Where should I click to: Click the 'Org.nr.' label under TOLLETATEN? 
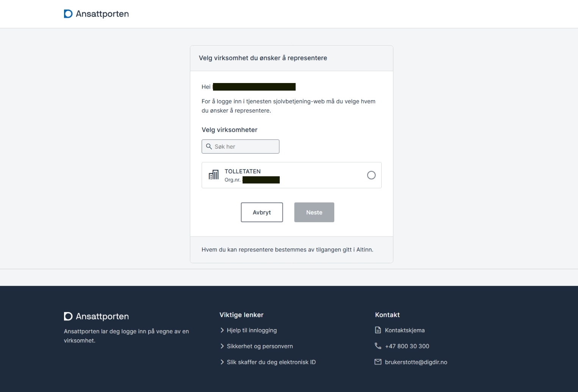click(x=232, y=180)
